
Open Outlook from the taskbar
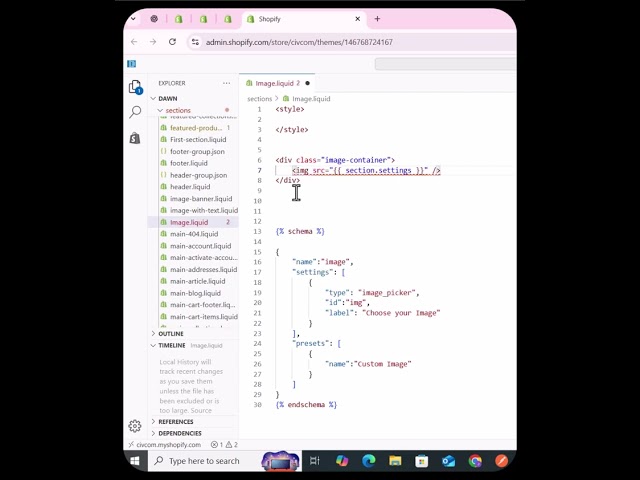coord(448,461)
